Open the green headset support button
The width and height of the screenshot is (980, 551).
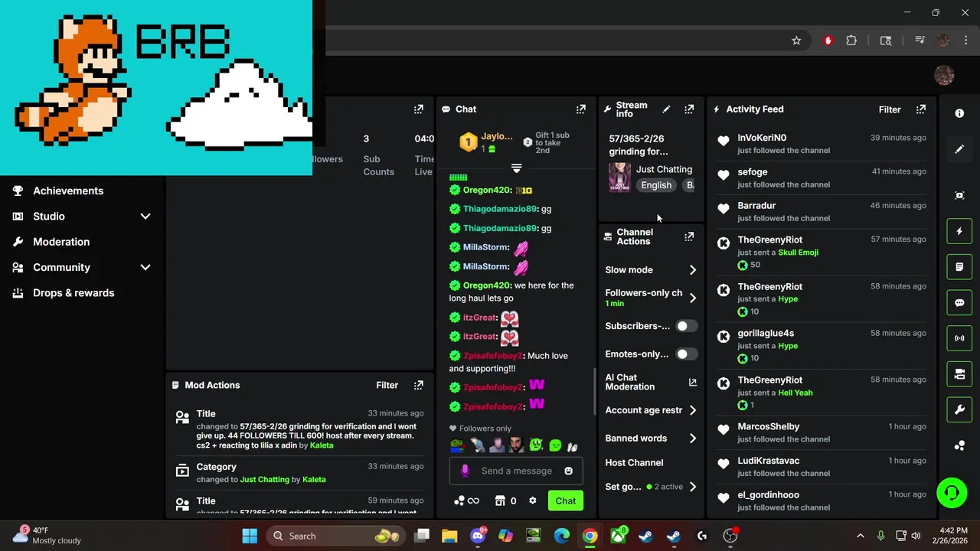pos(952,492)
